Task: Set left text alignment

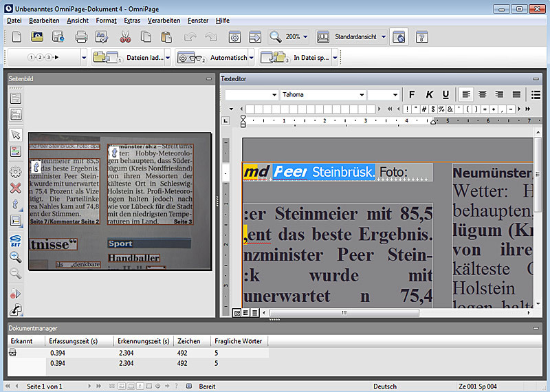Action: tap(466, 94)
